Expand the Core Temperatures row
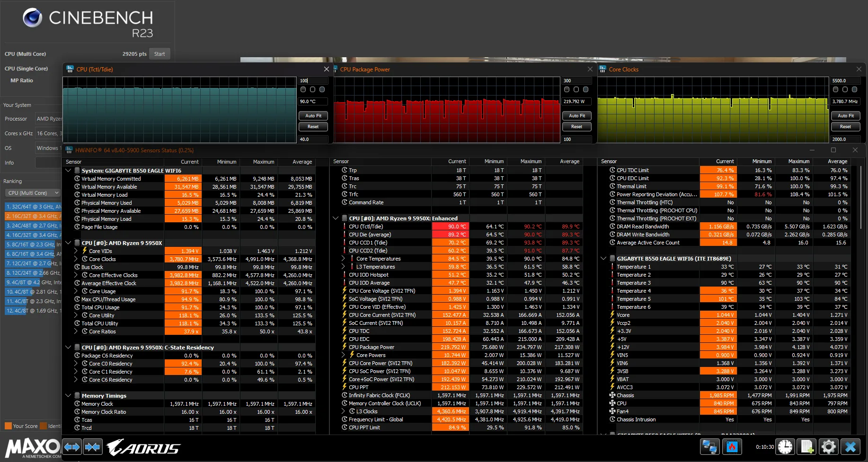 [x=343, y=259]
